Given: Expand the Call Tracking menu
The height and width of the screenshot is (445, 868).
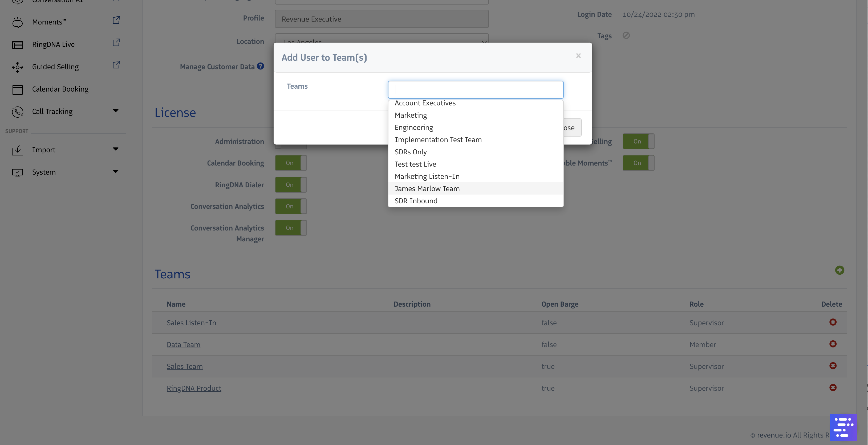Looking at the screenshot, I should 116,111.
